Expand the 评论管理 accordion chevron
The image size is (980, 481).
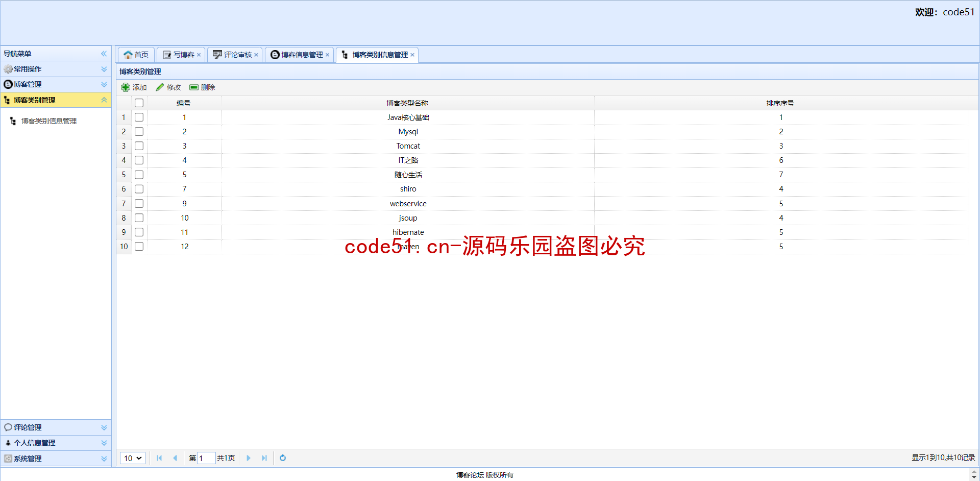104,427
